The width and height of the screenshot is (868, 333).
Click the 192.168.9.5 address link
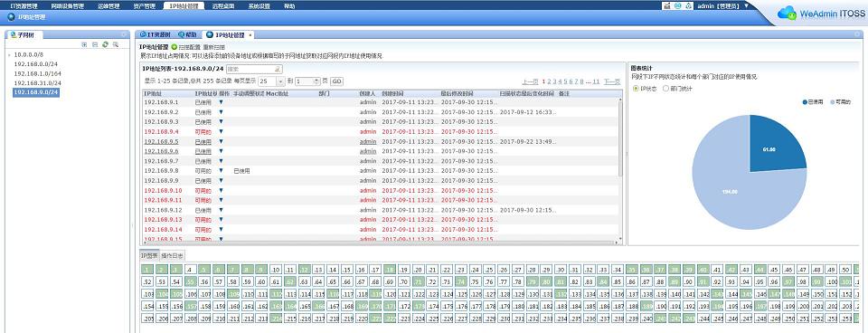pyautogui.click(x=161, y=141)
